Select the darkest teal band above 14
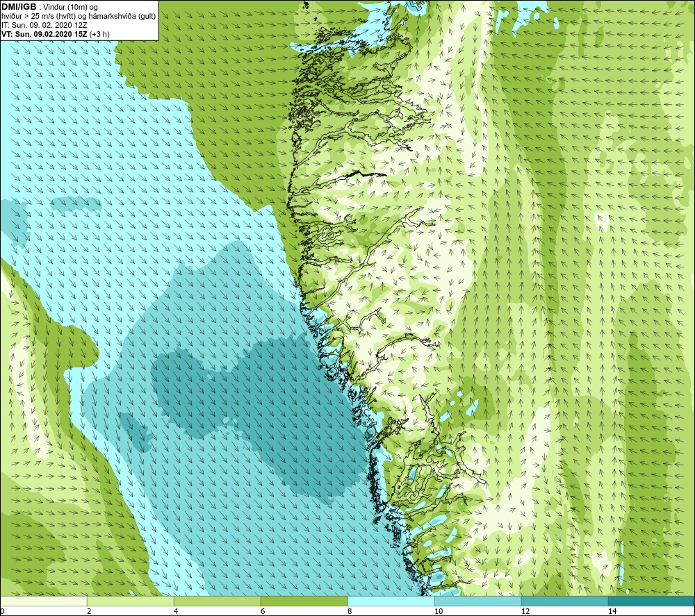This screenshot has height=616, width=695. (652, 601)
